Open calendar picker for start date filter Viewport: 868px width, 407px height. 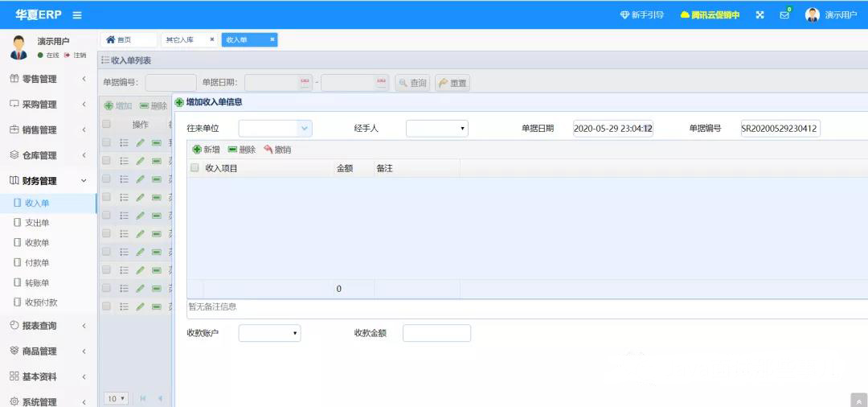pyautogui.click(x=305, y=83)
